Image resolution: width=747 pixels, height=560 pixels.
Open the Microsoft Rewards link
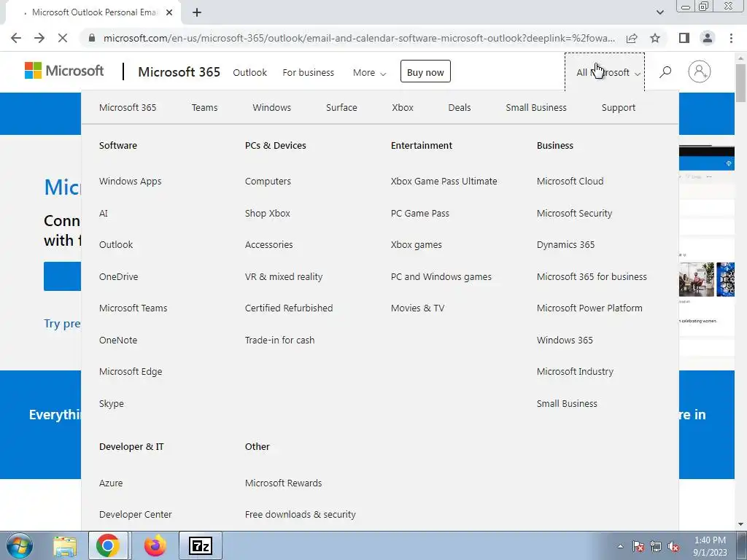point(284,483)
